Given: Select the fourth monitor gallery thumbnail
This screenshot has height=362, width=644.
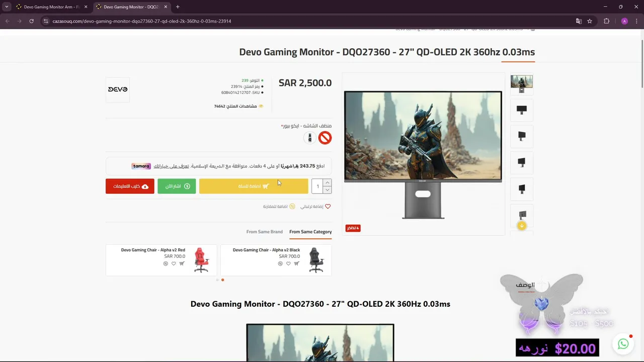Looking at the screenshot, I should point(522,162).
